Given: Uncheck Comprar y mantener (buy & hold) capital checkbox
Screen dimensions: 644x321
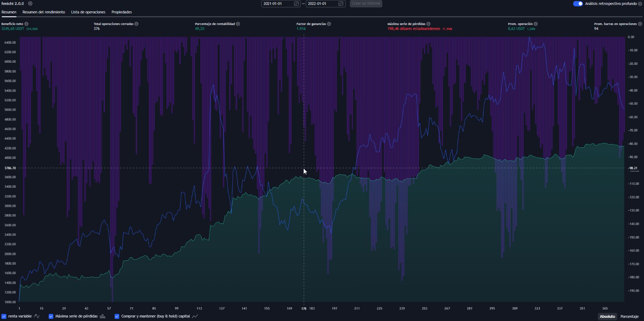Looking at the screenshot, I should coord(117,316).
